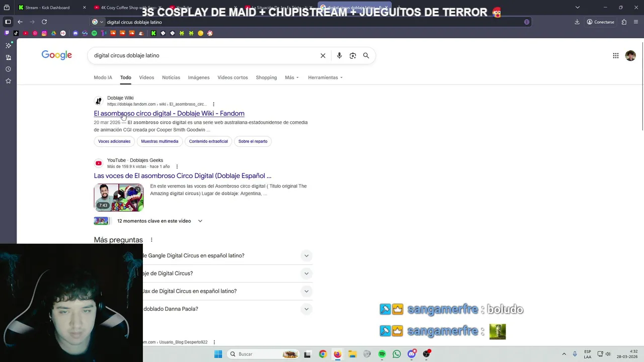Select the Videos cortos tab
This screenshot has width=644, height=362.
232,77
